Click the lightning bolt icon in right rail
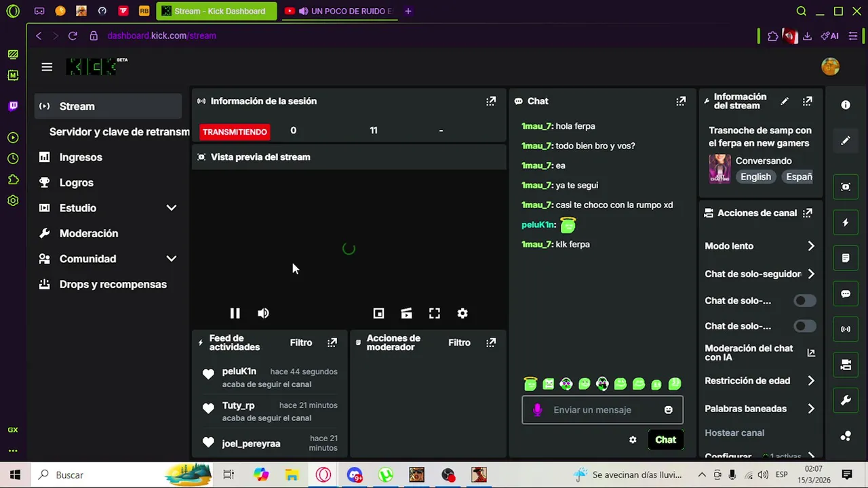868x488 pixels. pyautogui.click(x=846, y=222)
